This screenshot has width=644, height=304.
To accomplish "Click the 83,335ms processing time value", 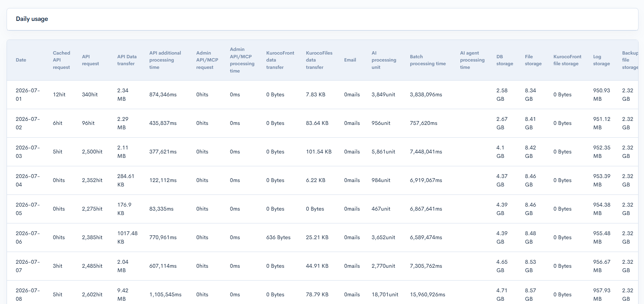I will (x=161, y=209).
